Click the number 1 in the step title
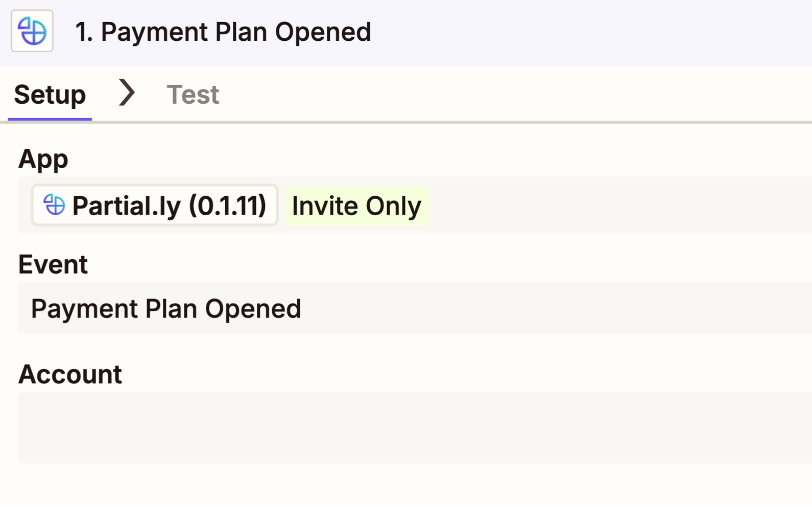Image resolution: width=812 pixels, height=505 pixels. [83, 32]
